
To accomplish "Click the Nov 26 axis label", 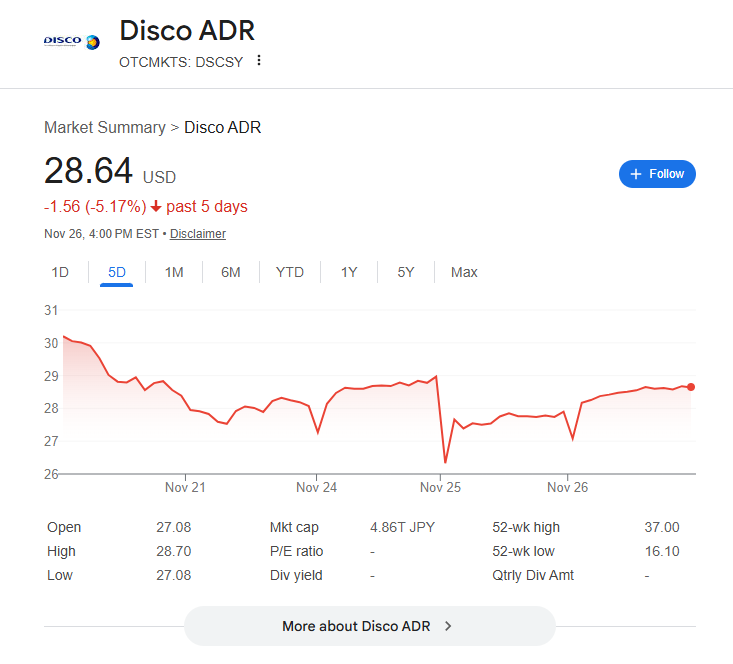I will [x=568, y=487].
